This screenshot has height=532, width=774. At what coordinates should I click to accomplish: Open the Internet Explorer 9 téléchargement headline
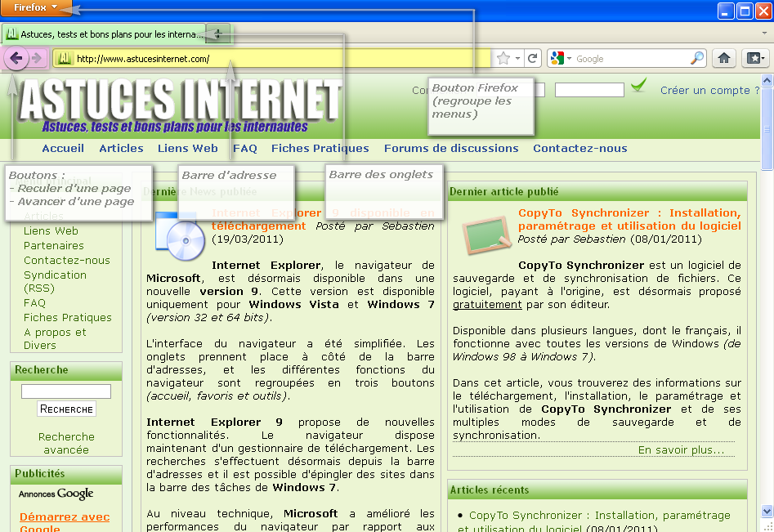pos(323,219)
